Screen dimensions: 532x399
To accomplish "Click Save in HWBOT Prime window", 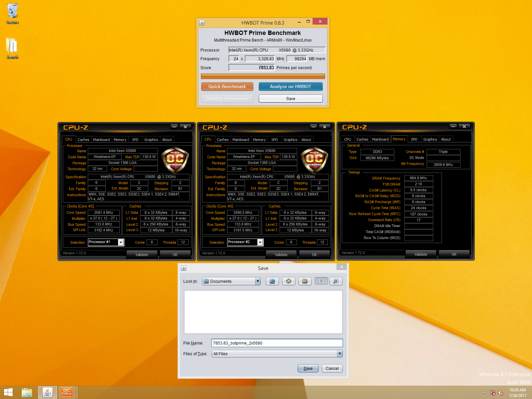I will pos(291,98).
